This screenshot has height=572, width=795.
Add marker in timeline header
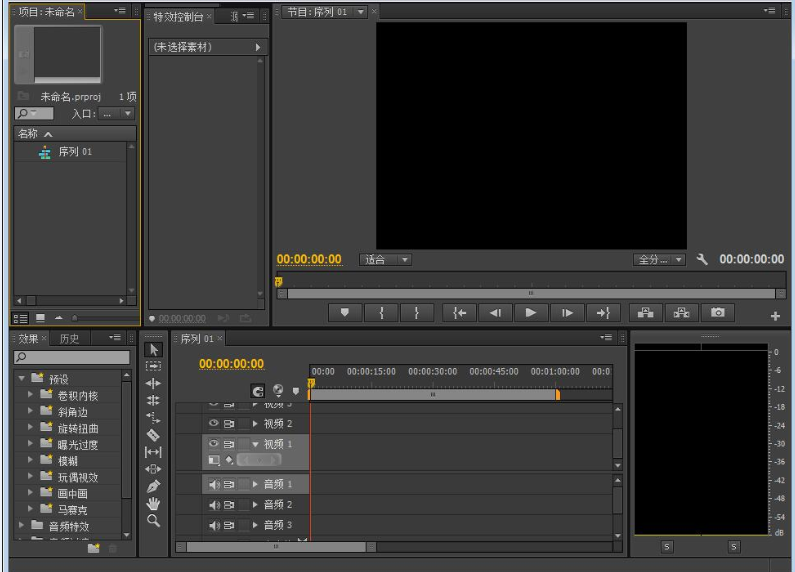tap(296, 391)
